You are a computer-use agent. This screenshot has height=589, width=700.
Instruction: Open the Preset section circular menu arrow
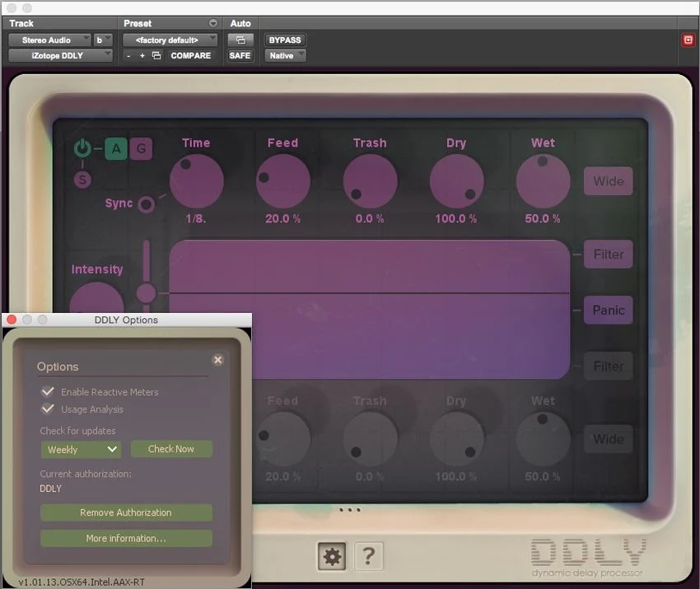[x=213, y=23]
